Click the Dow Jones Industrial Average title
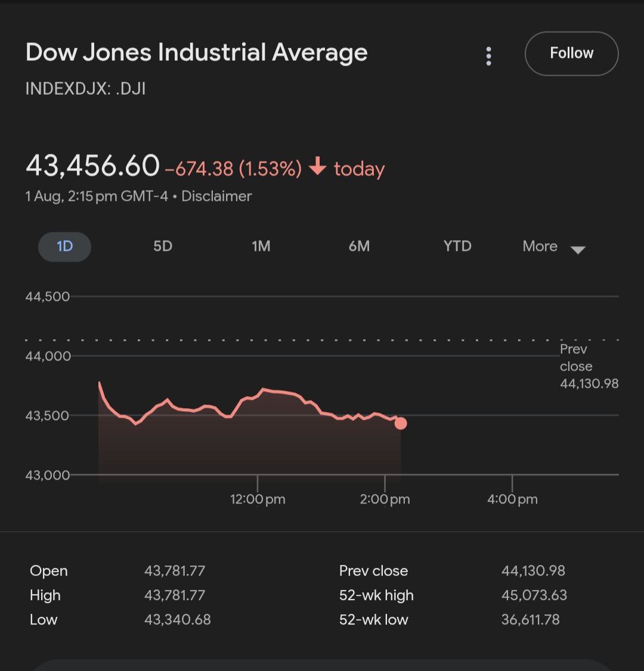 (196, 52)
